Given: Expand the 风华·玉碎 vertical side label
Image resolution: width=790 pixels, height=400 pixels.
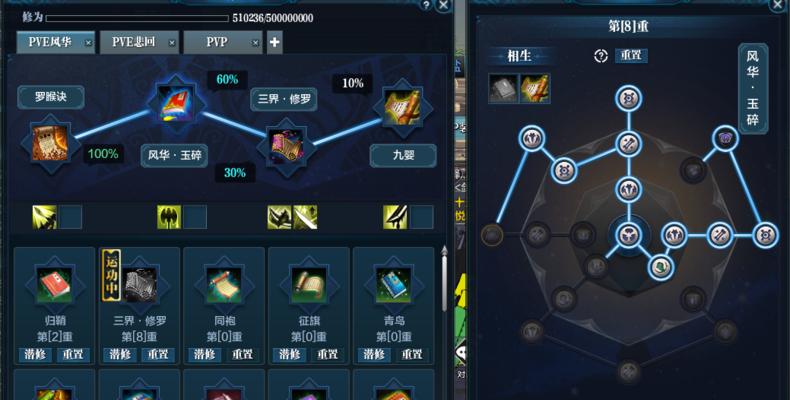Looking at the screenshot, I should point(753,88).
